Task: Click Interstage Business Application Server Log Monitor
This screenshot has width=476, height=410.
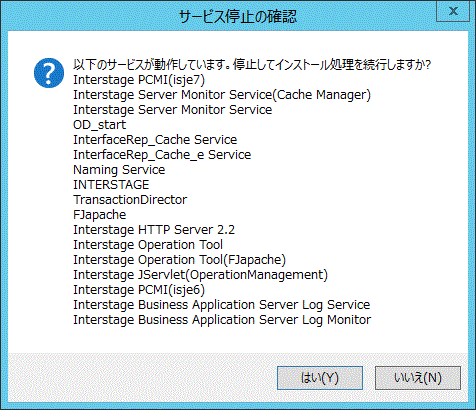Action: click(222, 320)
